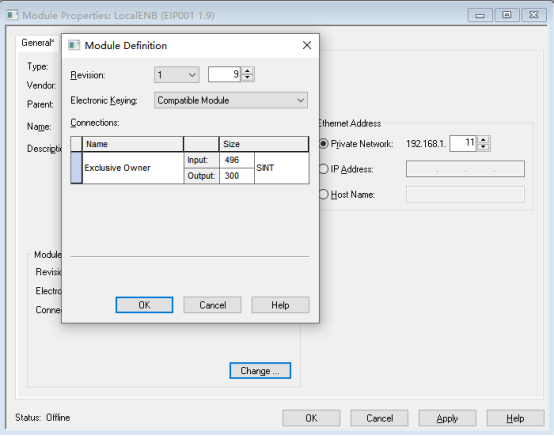Confirm Module Definition with OK button
The width and height of the screenshot is (554, 436).
[144, 305]
